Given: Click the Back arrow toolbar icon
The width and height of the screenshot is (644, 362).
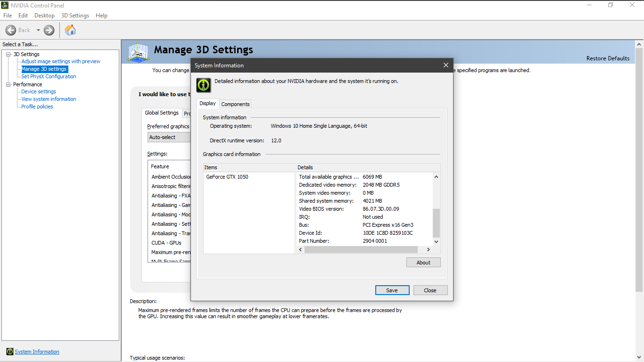Looking at the screenshot, I should (11, 30).
